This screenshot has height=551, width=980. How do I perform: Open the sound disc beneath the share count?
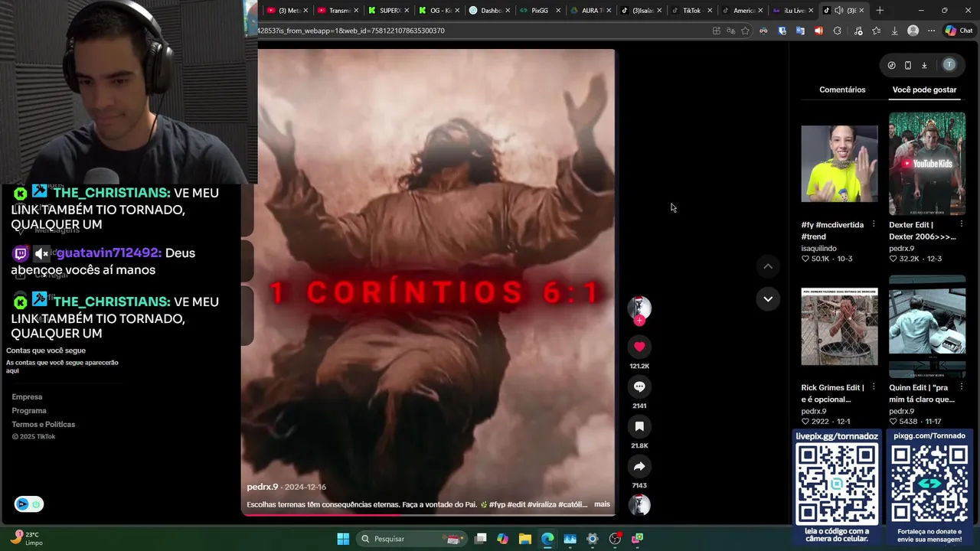(x=639, y=505)
